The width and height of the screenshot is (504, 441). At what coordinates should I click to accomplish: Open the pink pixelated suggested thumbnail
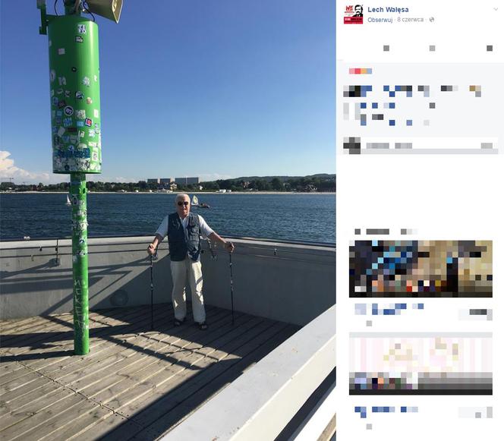pyautogui.click(x=421, y=364)
